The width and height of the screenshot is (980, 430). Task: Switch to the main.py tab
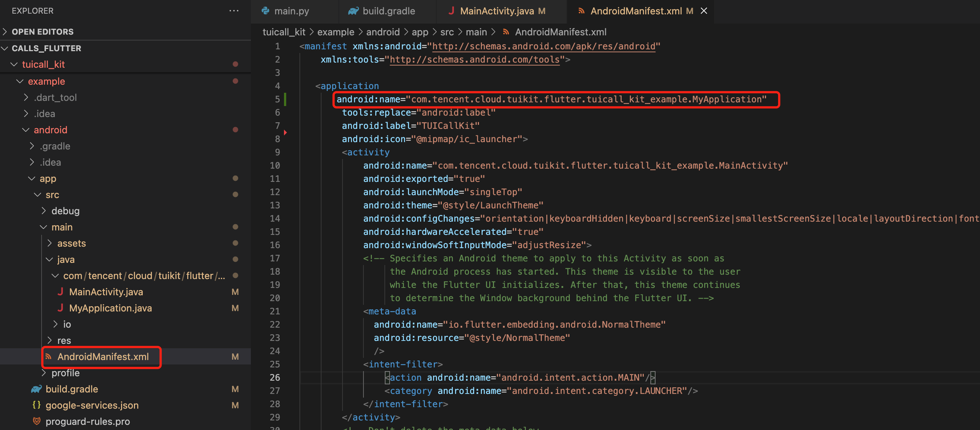tap(291, 11)
